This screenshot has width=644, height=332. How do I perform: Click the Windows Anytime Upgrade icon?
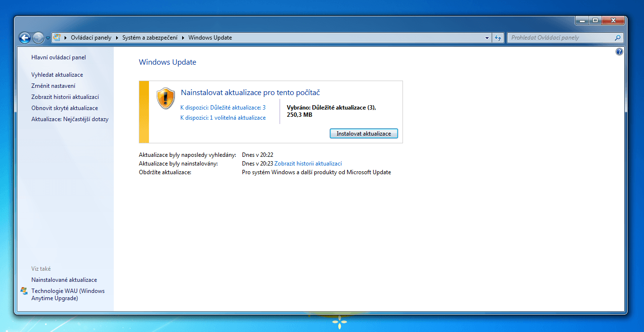(23, 290)
